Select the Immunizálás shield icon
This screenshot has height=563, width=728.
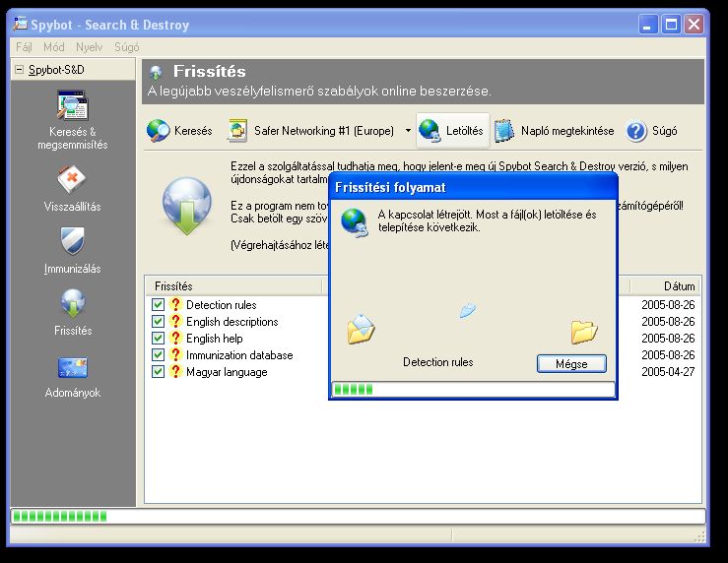(73, 241)
